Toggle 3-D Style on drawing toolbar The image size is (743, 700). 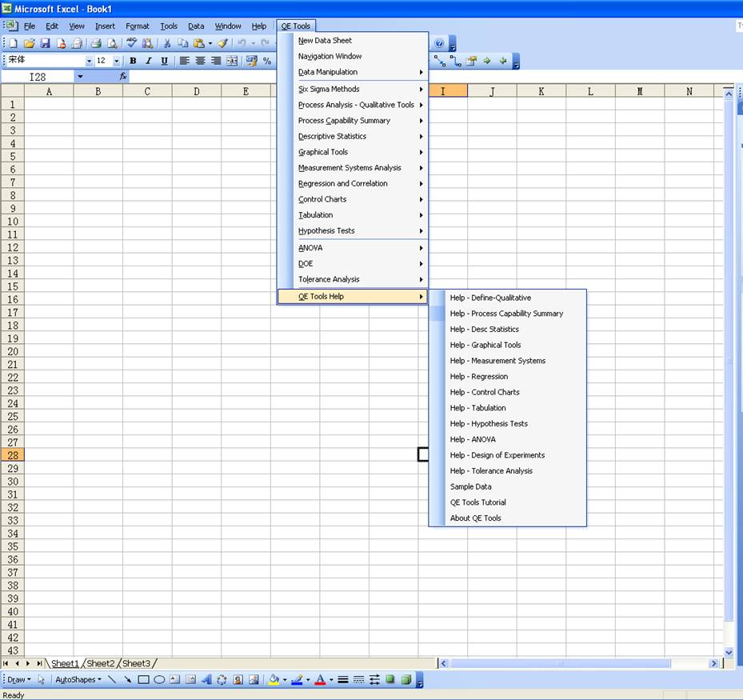tap(406, 680)
